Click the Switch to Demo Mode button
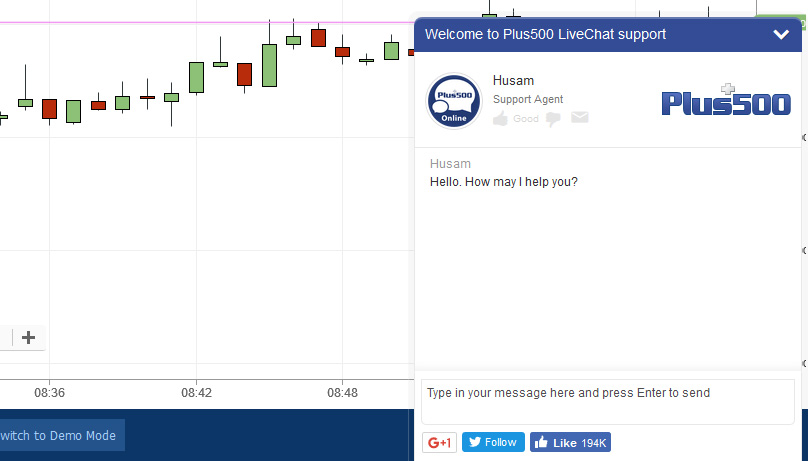Image resolution: width=808 pixels, height=461 pixels. click(x=62, y=435)
